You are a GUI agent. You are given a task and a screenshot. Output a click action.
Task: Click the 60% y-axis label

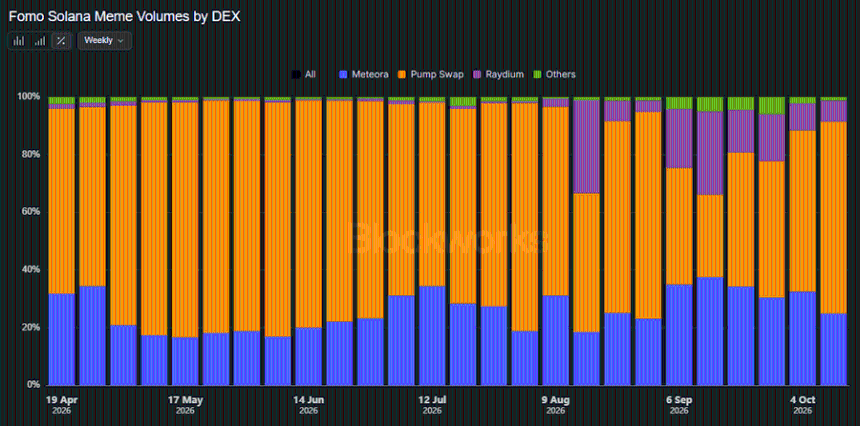coord(31,212)
